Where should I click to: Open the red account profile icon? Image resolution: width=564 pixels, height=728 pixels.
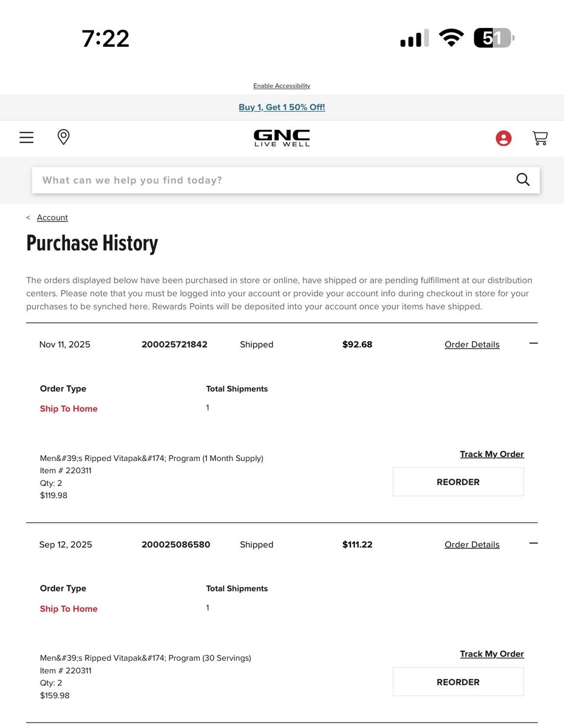tap(503, 138)
